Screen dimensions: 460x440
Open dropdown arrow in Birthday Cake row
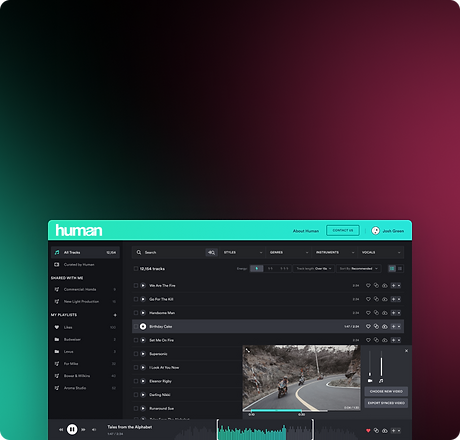tap(399, 326)
